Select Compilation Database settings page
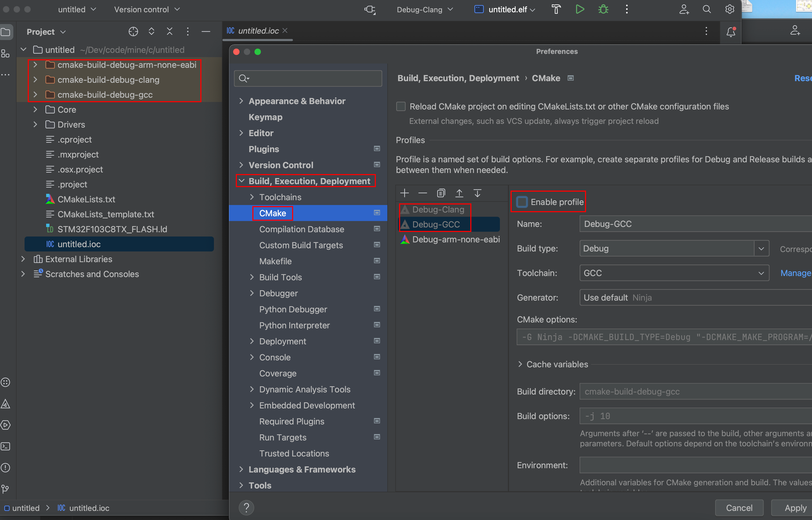Image resolution: width=812 pixels, height=520 pixels. coord(302,229)
